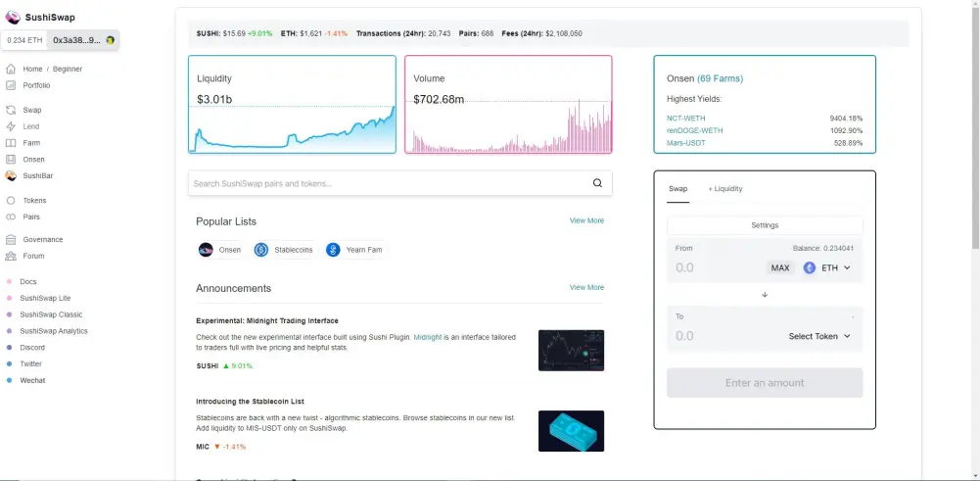Open the Twitter link
The width and height of the screenshot is (980, 481).
pyautogui.click(x=30, y=363)
